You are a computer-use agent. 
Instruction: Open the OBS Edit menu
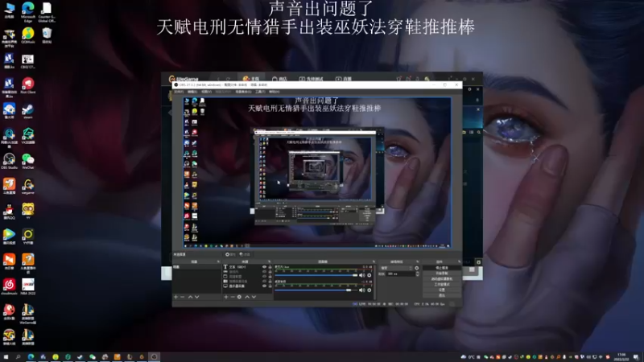[192, 92]
